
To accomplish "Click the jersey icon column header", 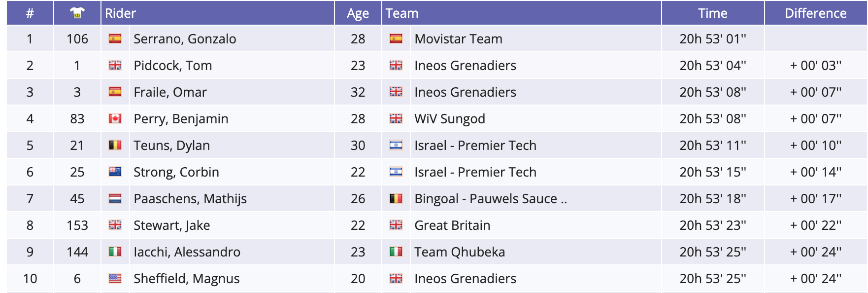I will click(x=77, y=13).
